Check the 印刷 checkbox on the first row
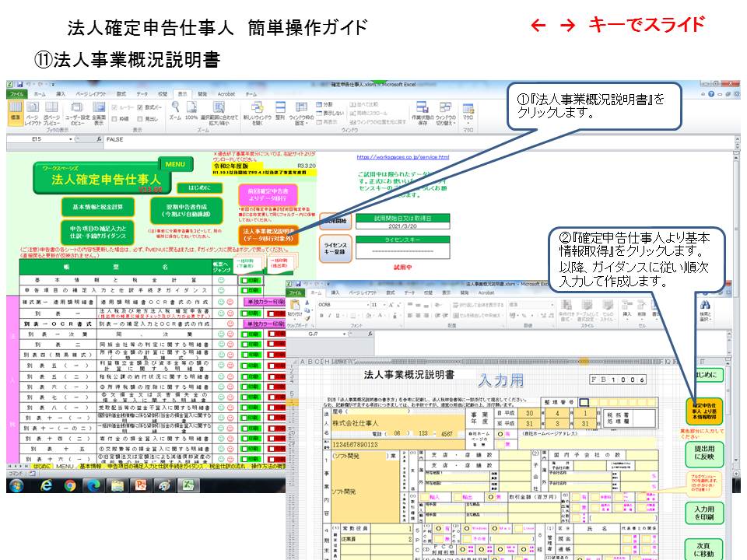 click(244, 280)
